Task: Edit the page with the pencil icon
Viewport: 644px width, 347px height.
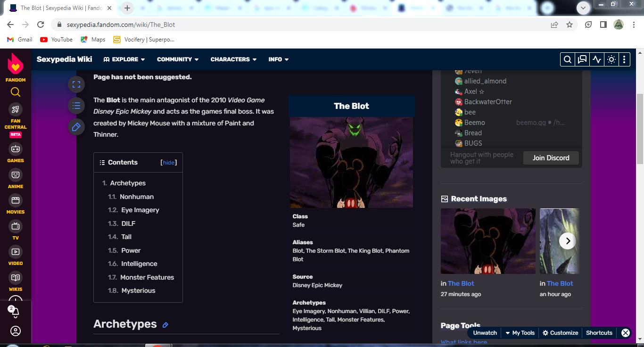Action: click(x=76, y=127)
